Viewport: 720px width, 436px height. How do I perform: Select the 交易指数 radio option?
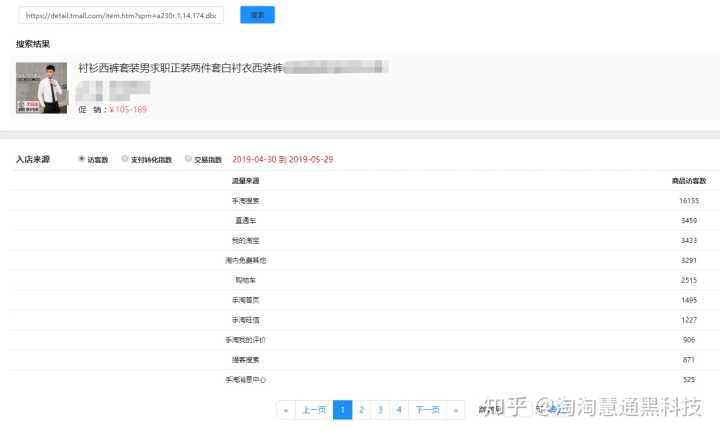tap(188, 159)
